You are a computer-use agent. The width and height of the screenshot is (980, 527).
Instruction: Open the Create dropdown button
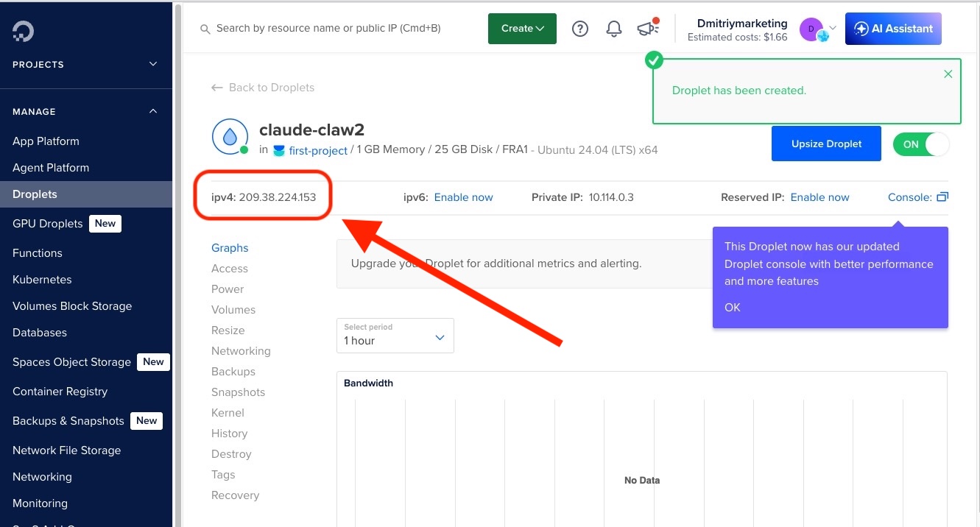(x=522, y=29)
